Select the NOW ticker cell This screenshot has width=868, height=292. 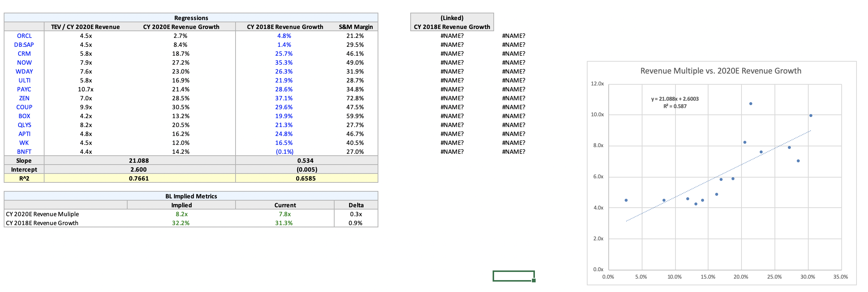coord(24,62)
